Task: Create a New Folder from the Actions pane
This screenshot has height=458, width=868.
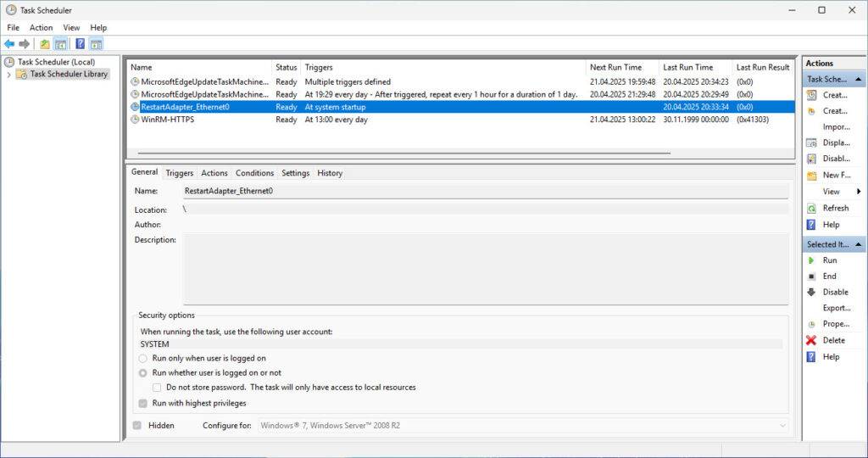Action: (x=836, y=175)
